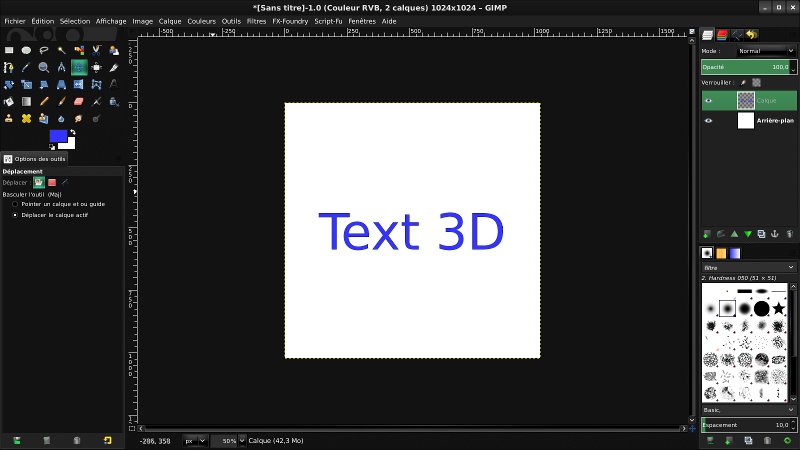Select the Perspective tool
The image size is (800, 450).
click(x=61, y=85)
